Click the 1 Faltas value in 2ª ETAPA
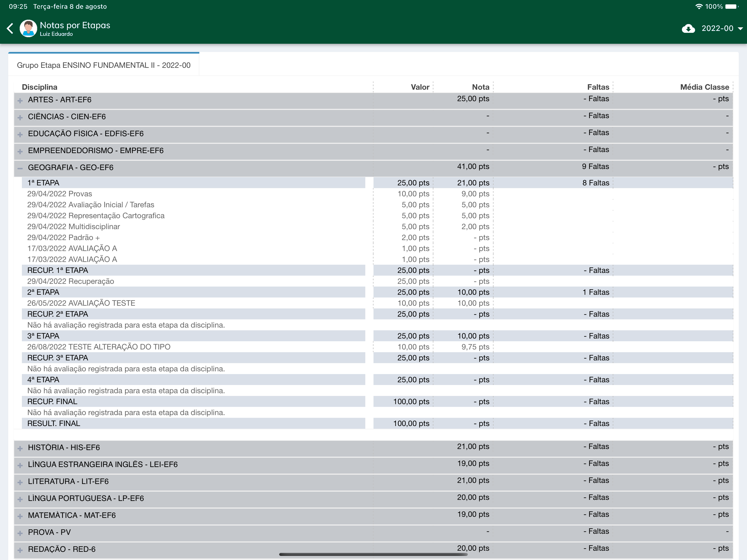 [x=596, y=292]
